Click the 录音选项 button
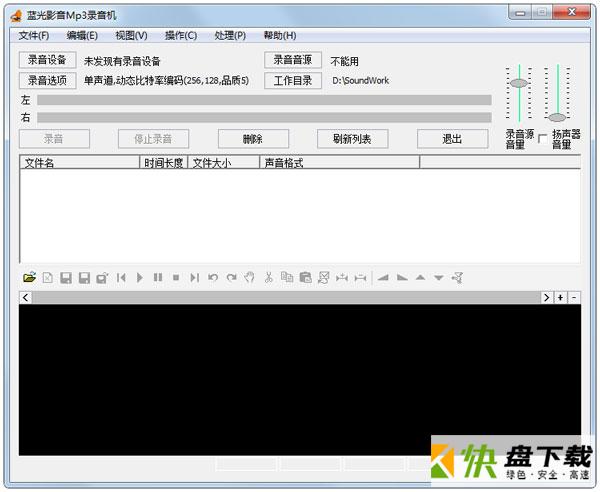This screenshot has height=492, width=600. 47,80
